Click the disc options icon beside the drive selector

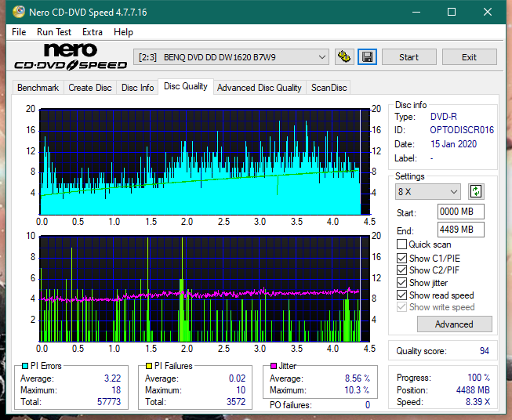coord(343,57)
